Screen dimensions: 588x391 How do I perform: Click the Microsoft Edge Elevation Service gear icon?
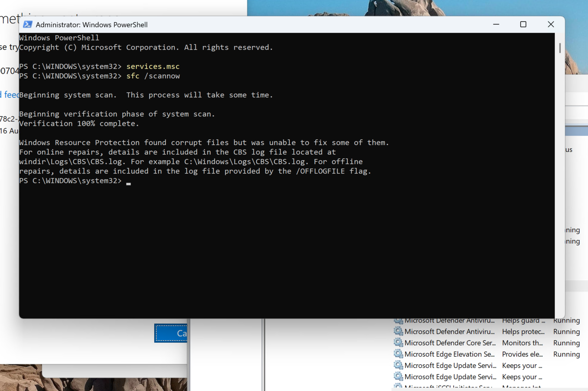(x=398, y=354)
